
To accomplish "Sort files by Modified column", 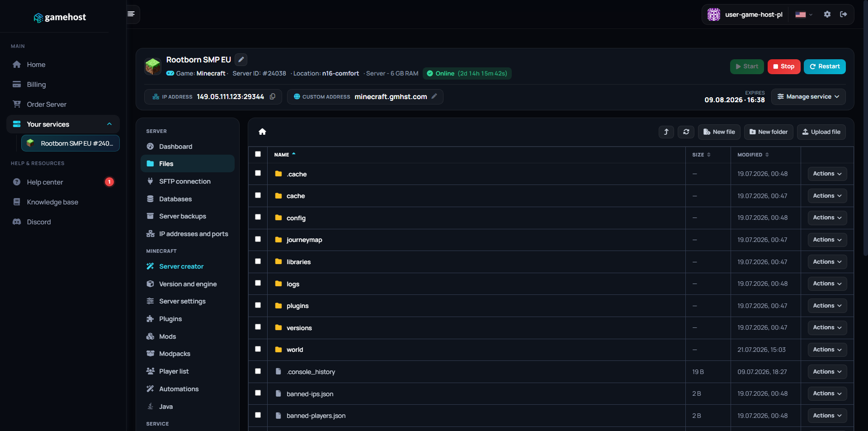I will pos(753,155).
